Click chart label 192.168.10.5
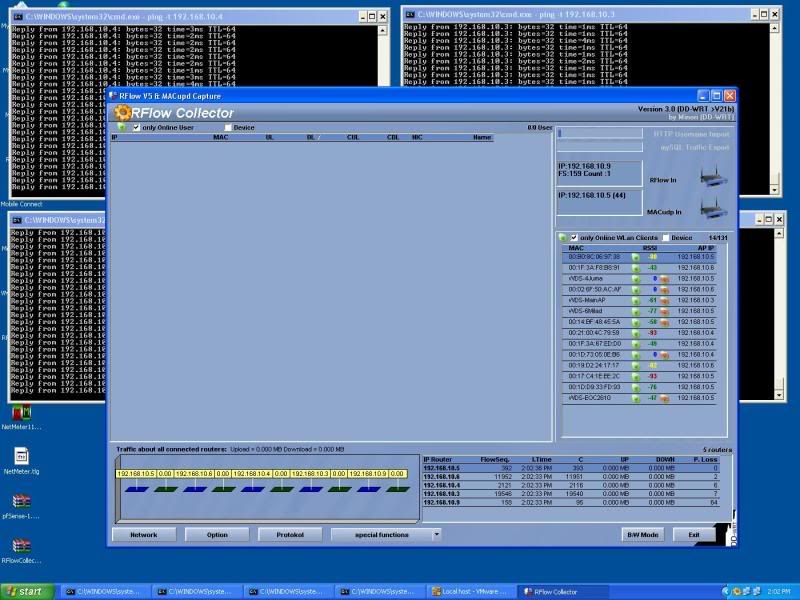This screenshot has width=800, height=600. (x=136, y=474)
